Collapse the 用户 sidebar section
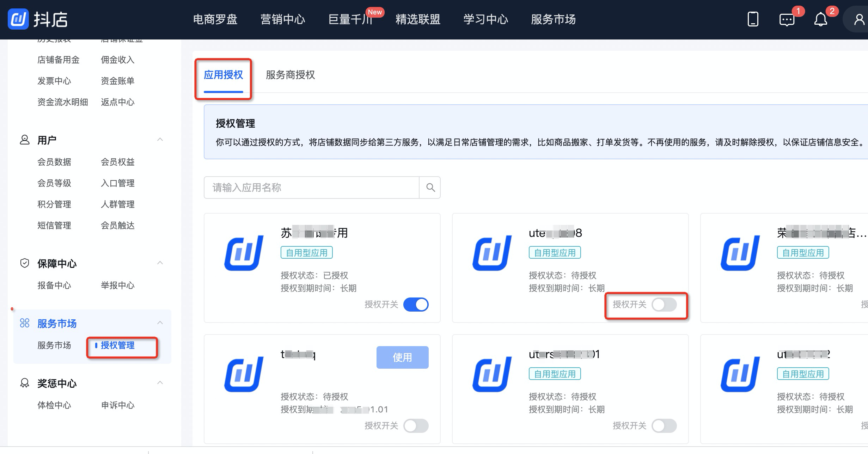The image size is (868, 454). click(160, 140)
